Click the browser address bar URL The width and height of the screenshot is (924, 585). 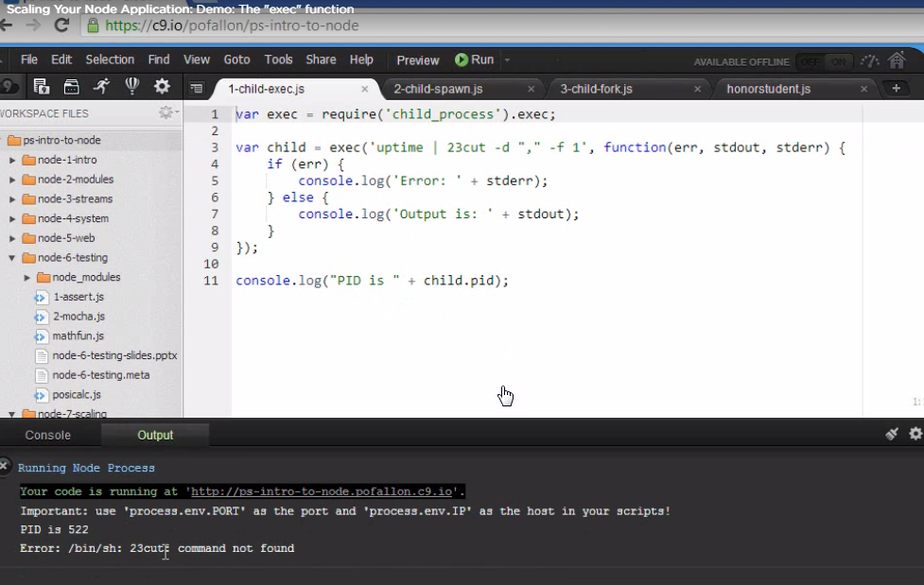[232, 26]
